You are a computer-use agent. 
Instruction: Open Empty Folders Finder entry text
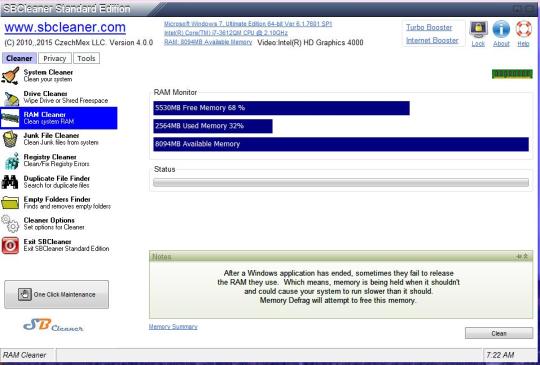[67, 203]
